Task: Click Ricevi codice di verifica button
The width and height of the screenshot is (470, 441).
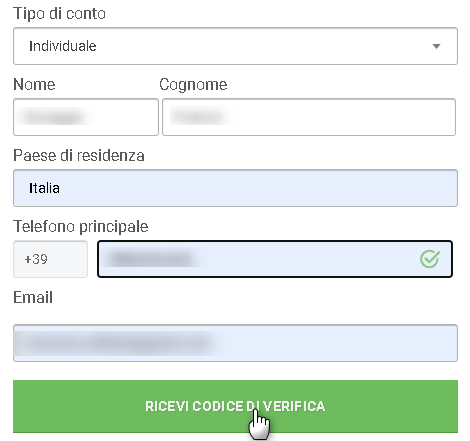Action: pyautogui.click(x=235, y=406)
